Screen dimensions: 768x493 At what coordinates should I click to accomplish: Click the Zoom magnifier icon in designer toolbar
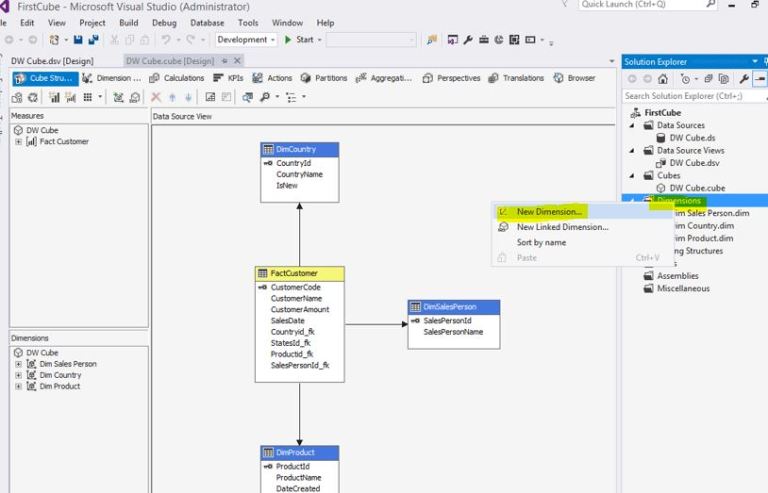click(265, 97)
